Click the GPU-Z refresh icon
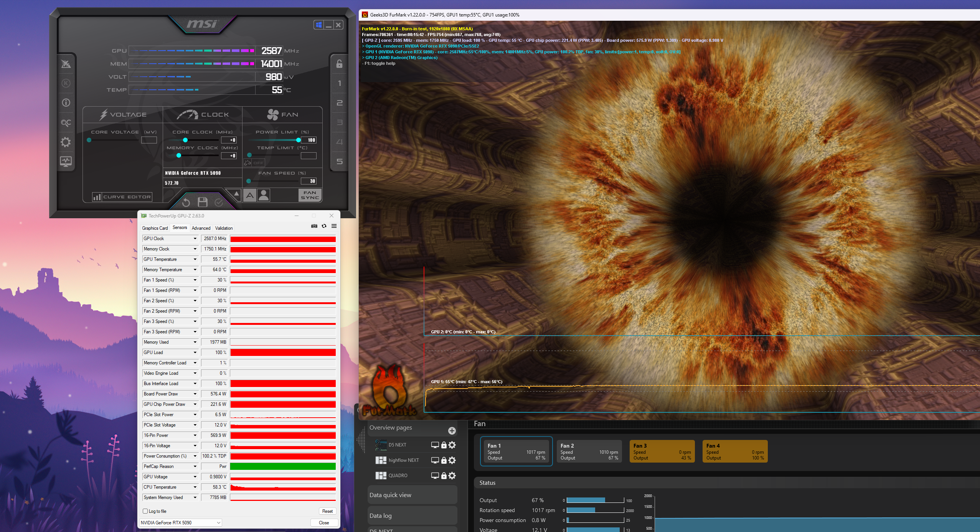Viewport: 980px width, 532px height. 324,226
